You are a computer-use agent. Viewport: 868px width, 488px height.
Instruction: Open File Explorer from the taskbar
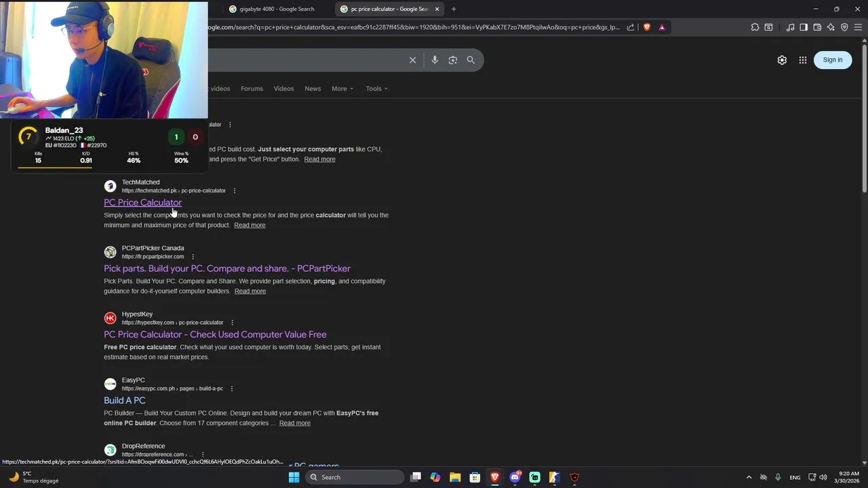455,477
